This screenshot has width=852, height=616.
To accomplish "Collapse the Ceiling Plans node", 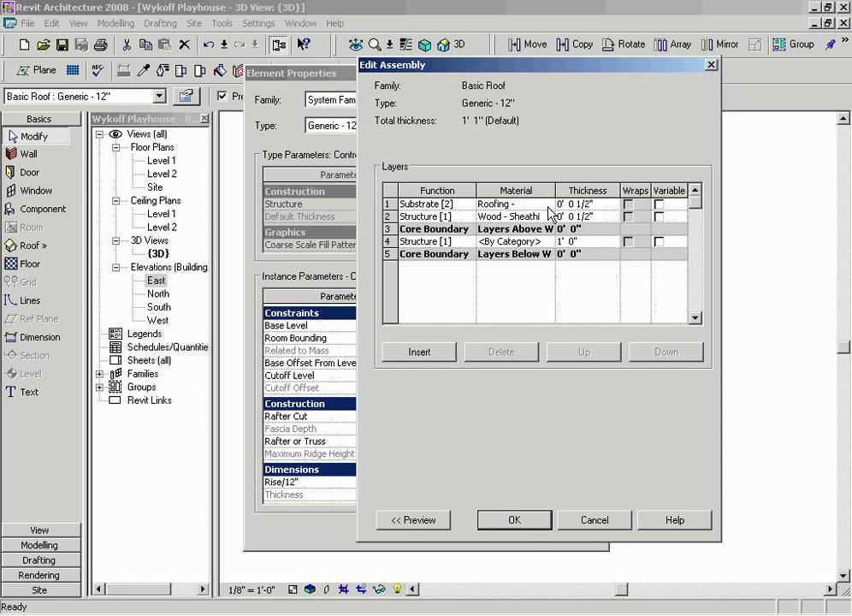I will (x=115, y=200).
